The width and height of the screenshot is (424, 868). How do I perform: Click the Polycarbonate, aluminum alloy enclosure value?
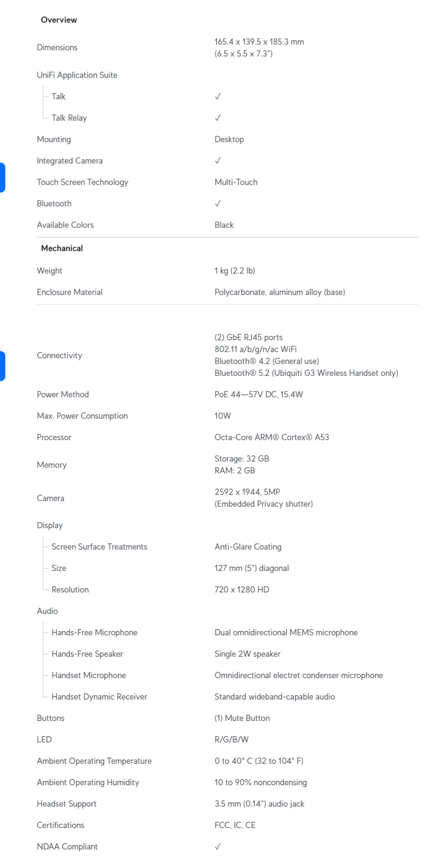[x=280, y=292]
